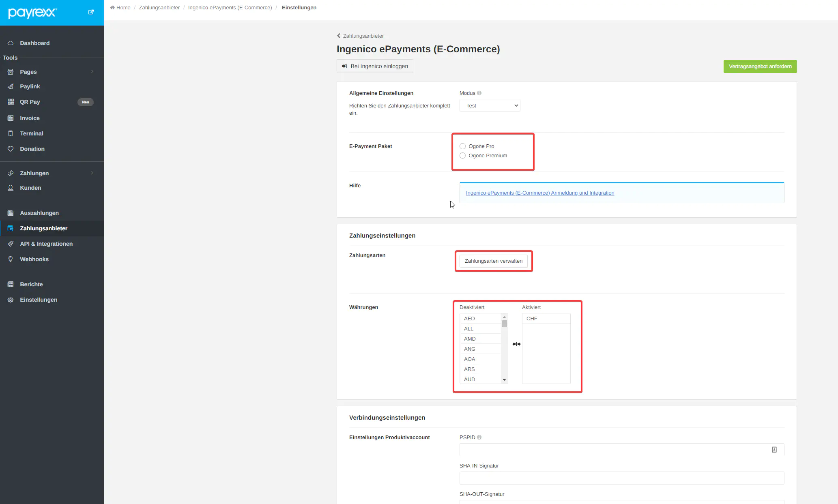Screen dimensions: 838x504
Task: Open the Modus Test dropdown
Action: (x=490, y=106)
